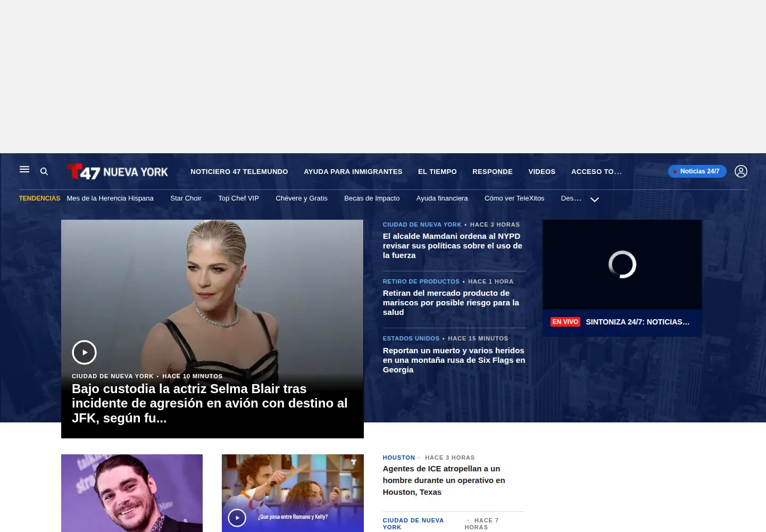Click the Telemundo 47 Nueva York logo
Image resolution: width=766 pixels, height=532 pixels.
(x=117, y=171)
